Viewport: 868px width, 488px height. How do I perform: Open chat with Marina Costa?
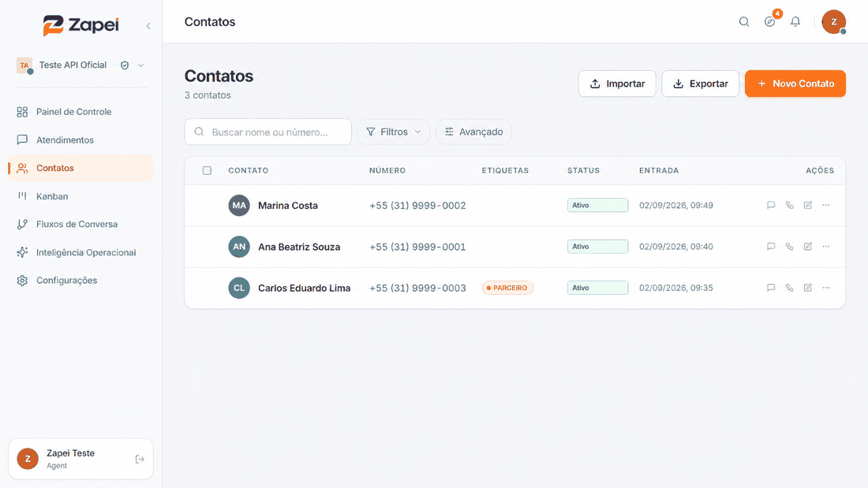point(771,205)
